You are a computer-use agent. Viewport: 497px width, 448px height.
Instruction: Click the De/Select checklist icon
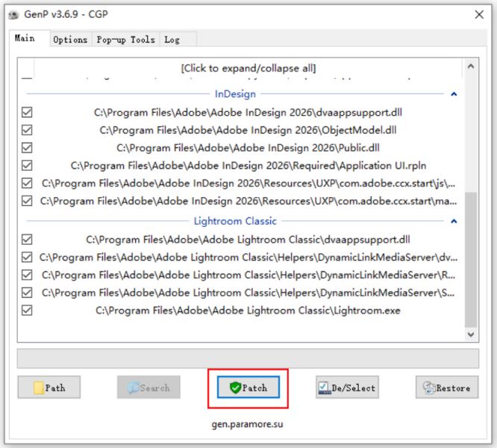325,388
